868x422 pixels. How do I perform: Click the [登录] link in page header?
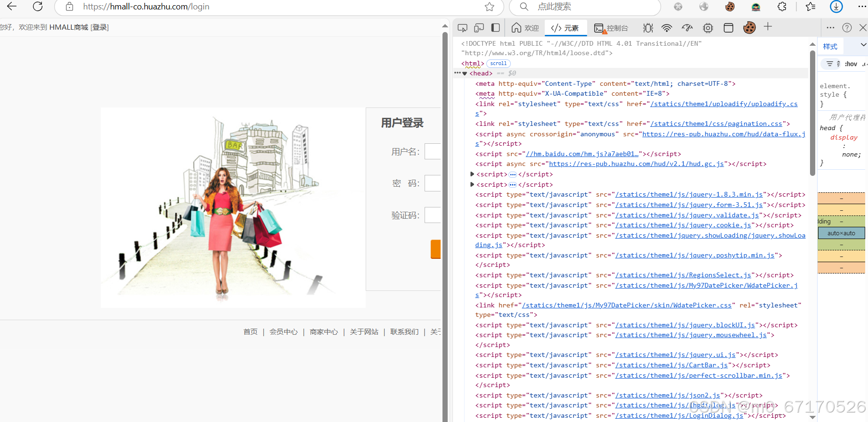point(99,27)
